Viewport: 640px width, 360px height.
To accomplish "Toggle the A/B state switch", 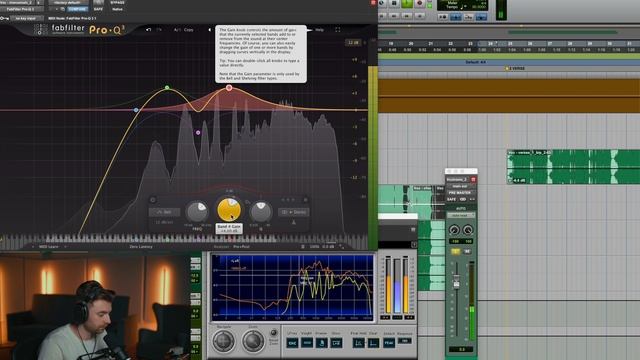I will point(177,30).
